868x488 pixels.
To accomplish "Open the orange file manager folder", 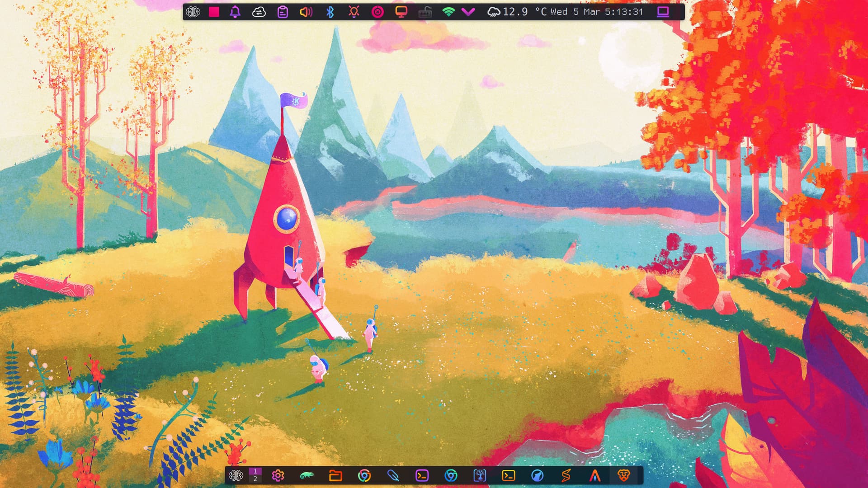I will 335,475.
